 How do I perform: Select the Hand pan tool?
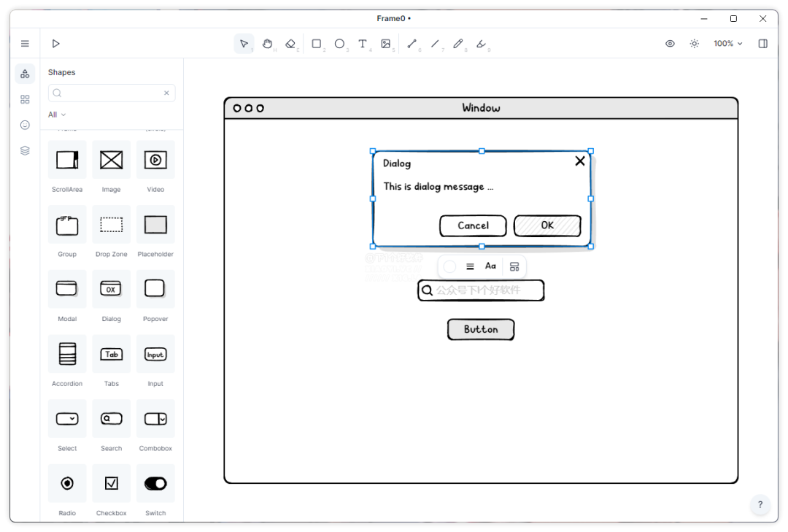267,44
